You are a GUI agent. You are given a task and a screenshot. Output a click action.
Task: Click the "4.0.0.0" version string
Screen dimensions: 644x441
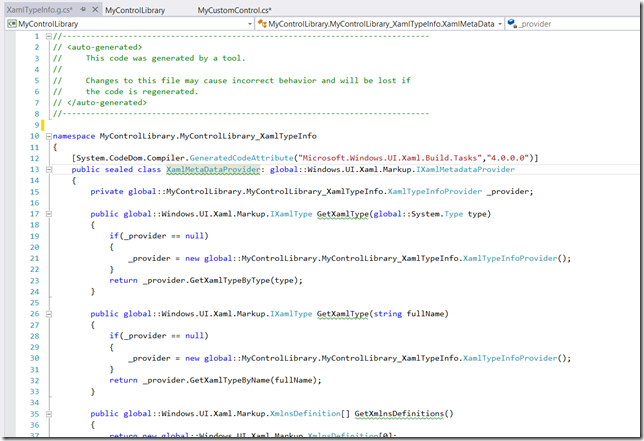(x=508, y=158)
